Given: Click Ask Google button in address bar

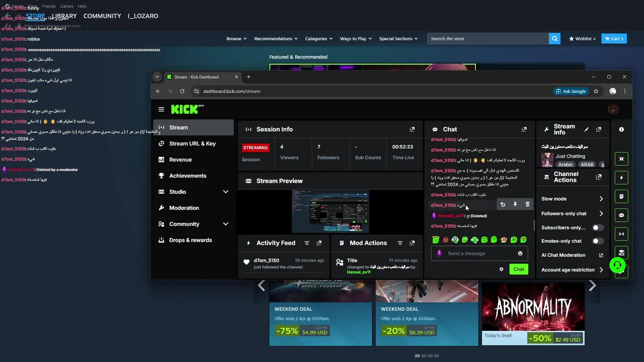Looking at the screenshot, I should point(571,91).
